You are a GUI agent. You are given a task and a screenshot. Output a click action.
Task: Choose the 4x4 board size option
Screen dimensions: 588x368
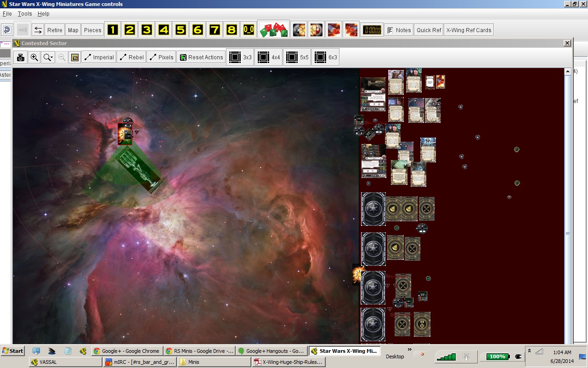pyautogui.click(x=269, y=57)
